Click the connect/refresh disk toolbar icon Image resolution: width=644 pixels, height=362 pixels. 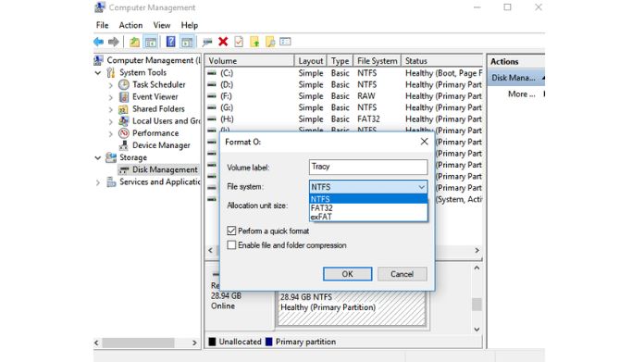tap(207, 42)
